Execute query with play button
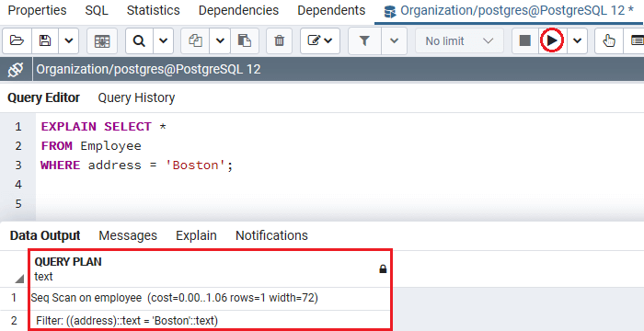 (x=552, y=40)
